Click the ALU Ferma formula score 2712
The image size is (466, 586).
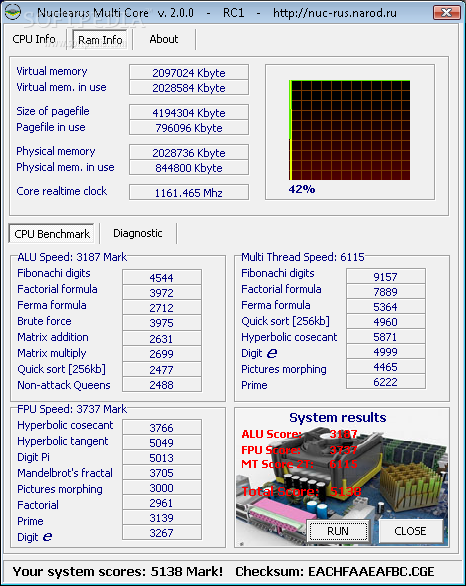(x=162, y=308)
